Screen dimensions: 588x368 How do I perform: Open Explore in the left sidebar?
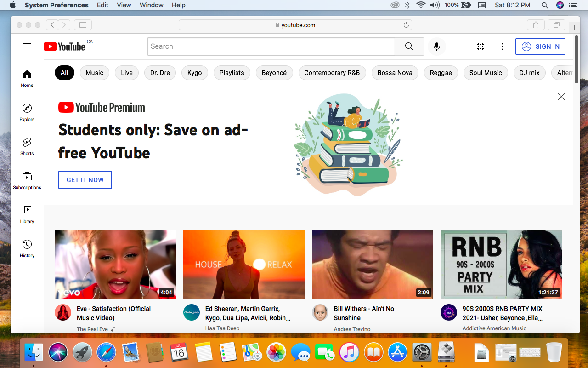[27, 112]
